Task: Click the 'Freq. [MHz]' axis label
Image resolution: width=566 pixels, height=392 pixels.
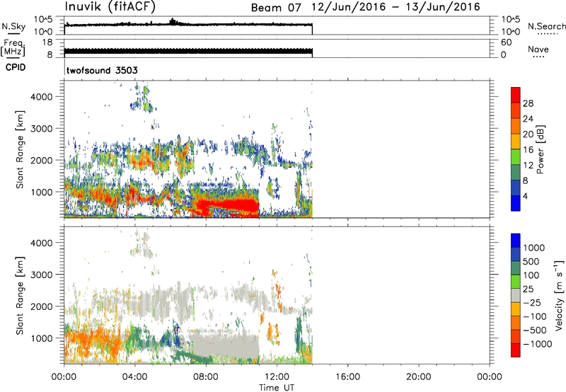Action: pyautogui.click(x=13, y=48)
